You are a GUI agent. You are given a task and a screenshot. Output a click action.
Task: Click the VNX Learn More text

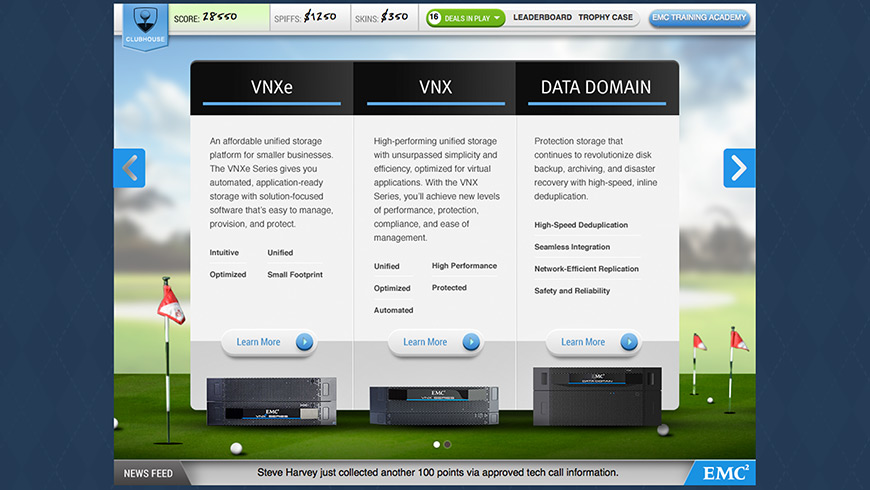(425, 342)
